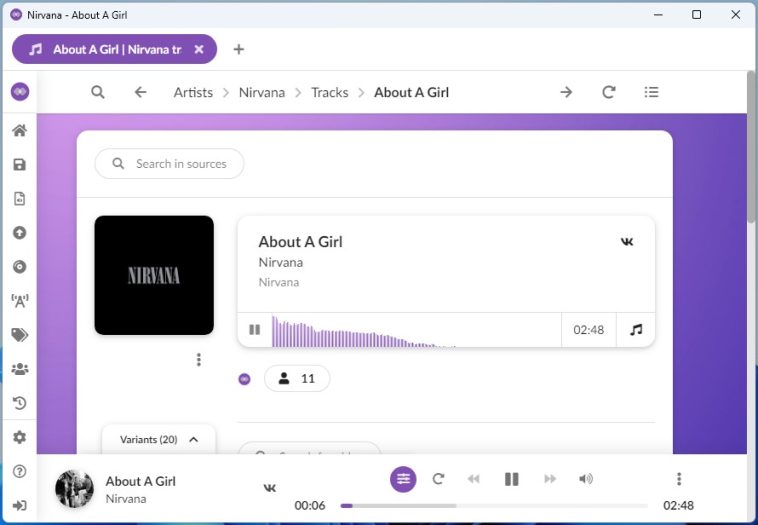Go to Nirvana breadcrumb
This screenshot has width=758, height=525.
pyautogui.click(x=262, y=92)
